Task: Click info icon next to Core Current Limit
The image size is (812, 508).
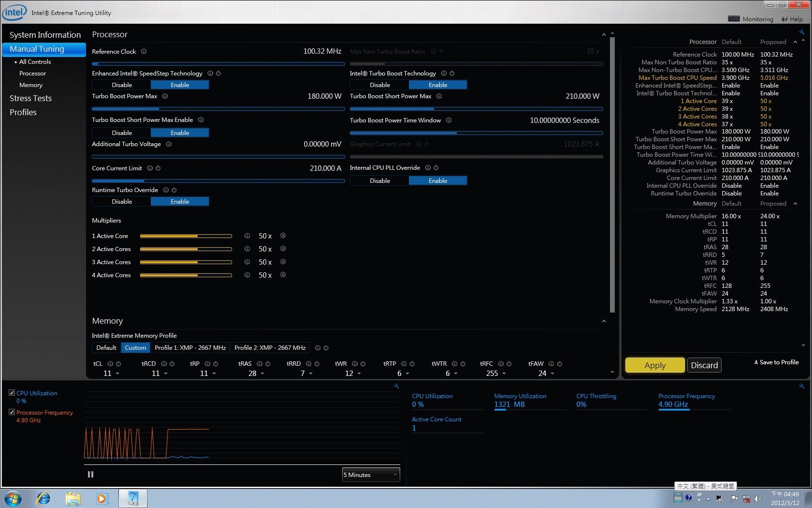Action: point(150,168)
